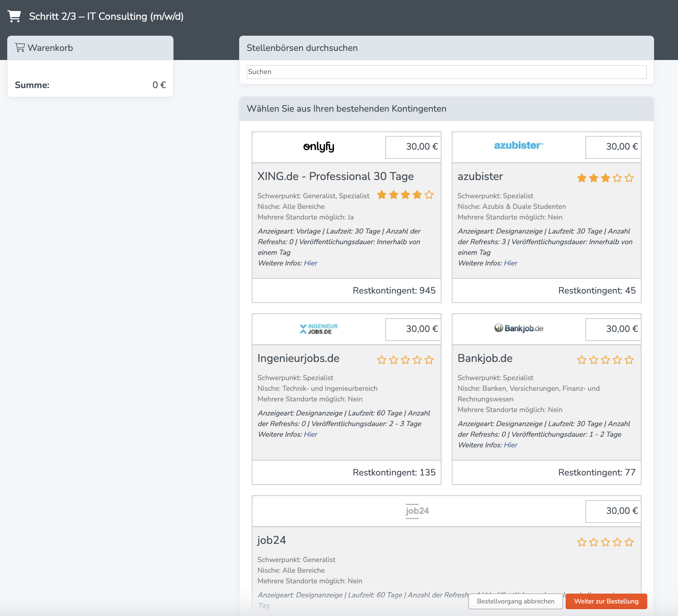Open Hier link for Ingenieurjobs.de

(311, 434)
